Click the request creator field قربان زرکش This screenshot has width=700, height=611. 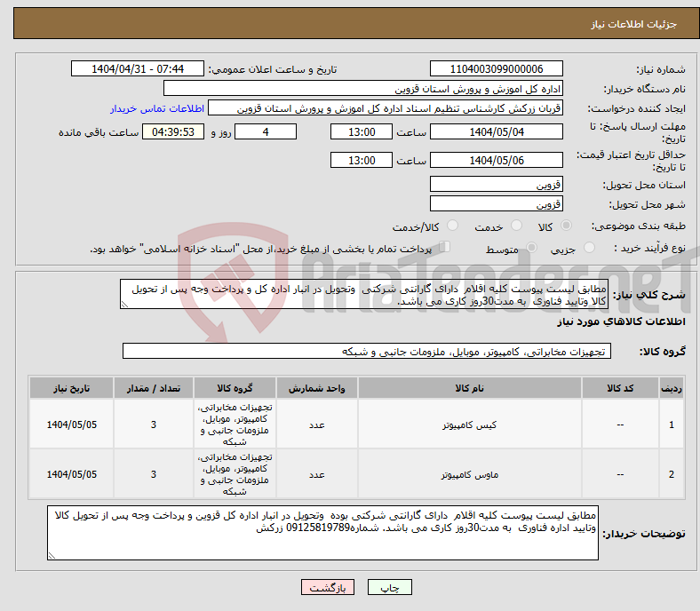click(386, 108)
